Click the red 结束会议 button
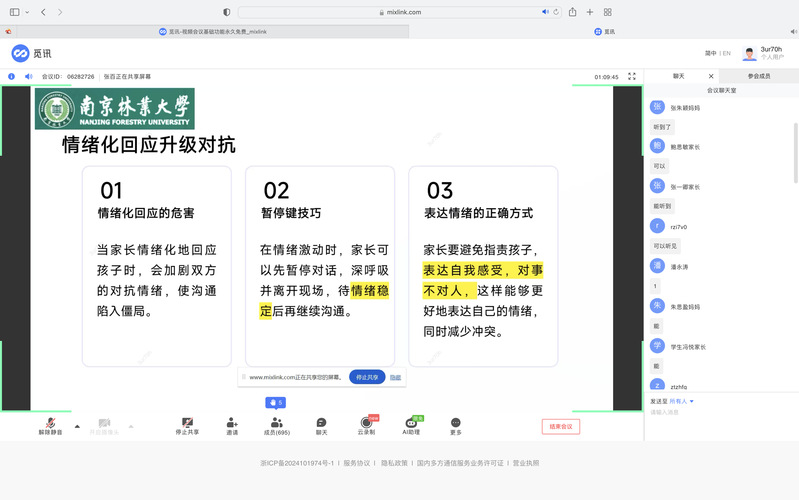This screenshot has height=500, width=799. click(x=560, y=426)
